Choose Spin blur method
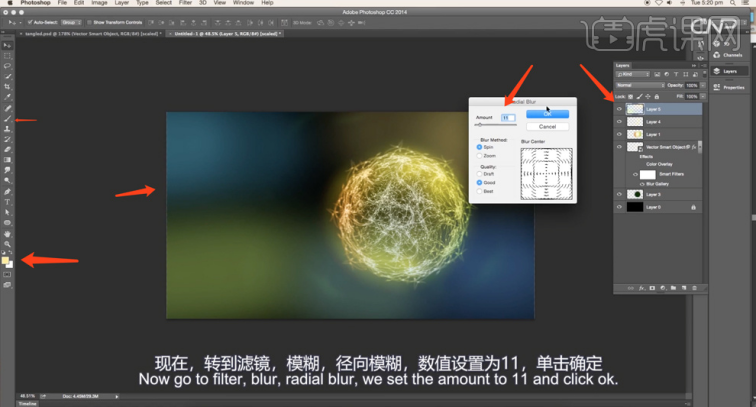The width and height of the screenshot is (756, 407). (479, 147)
